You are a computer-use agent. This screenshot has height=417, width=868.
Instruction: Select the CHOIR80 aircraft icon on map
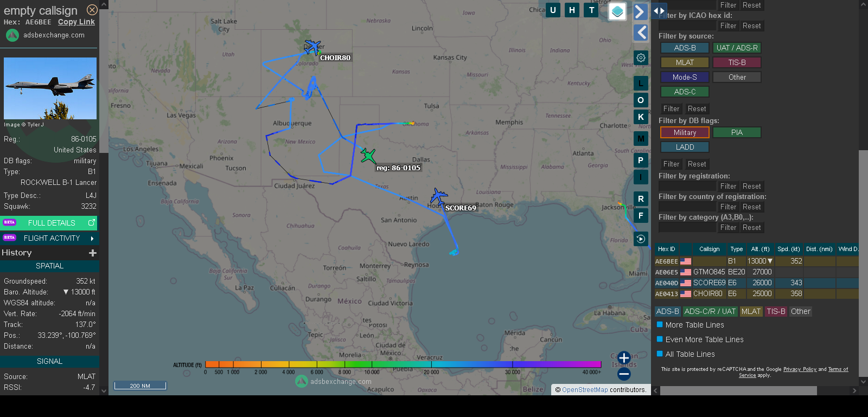pos(312,47)
